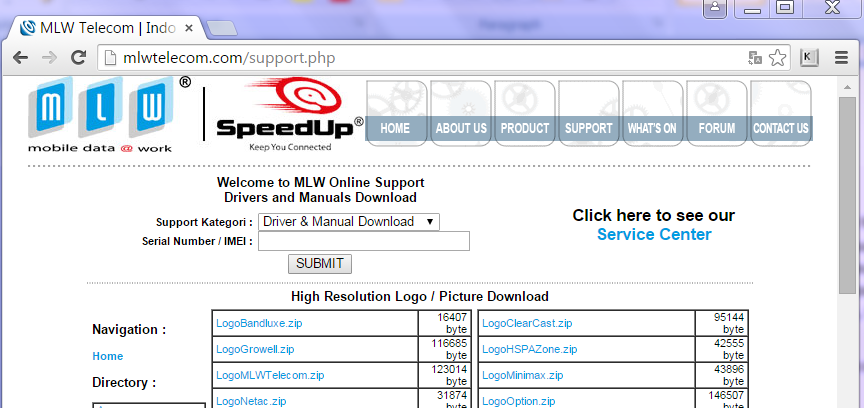Download LogoClearCast.zip
The height and width of the screenshot is (408, 864).
tap(527, 324)
